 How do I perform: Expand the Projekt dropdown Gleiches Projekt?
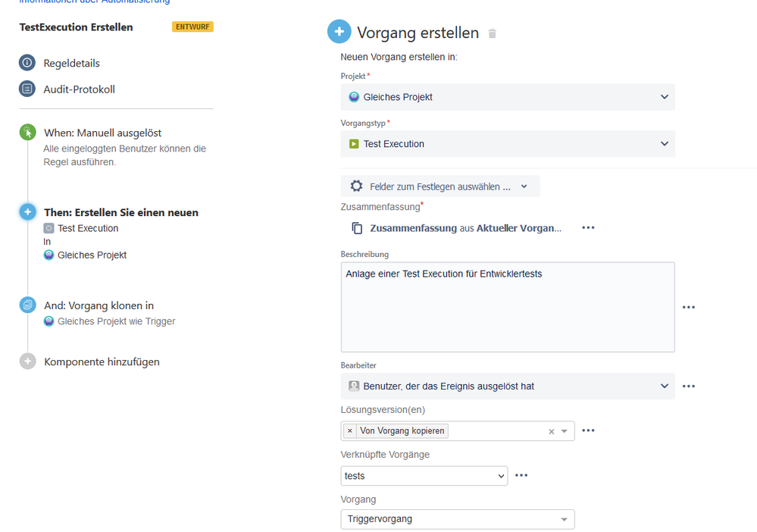coord(508,97)
